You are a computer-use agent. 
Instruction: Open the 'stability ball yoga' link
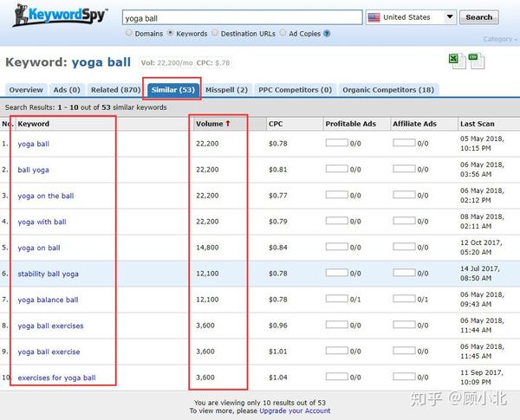(48, 274)
